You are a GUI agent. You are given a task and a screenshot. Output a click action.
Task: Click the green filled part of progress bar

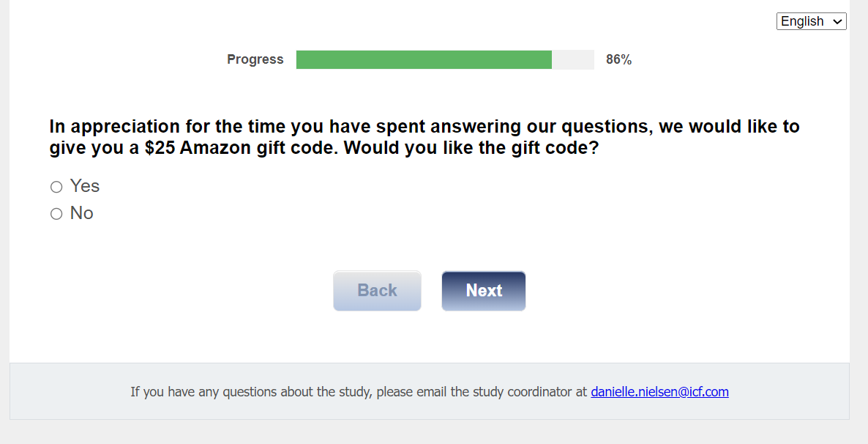click(x=424, y=60)
